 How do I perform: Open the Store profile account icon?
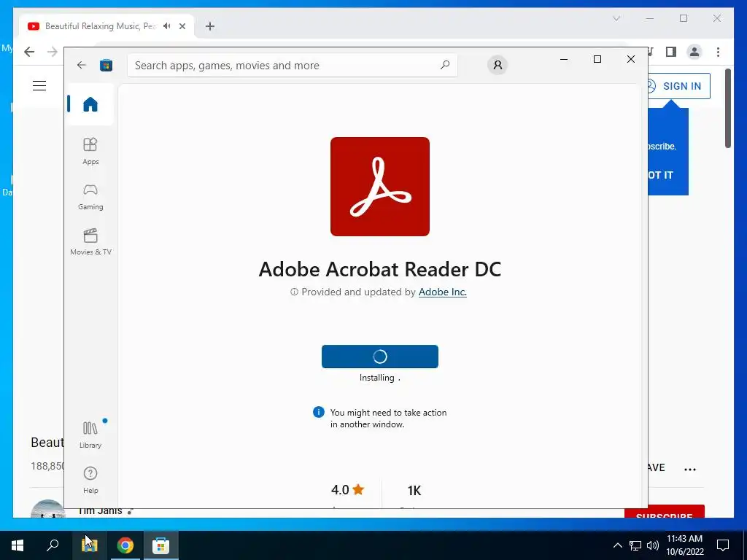pos(498,65)
